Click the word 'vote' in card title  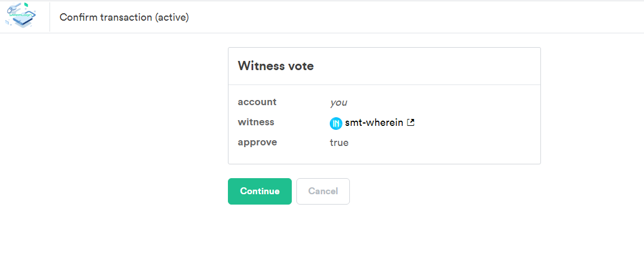click(x=301, y=66)
